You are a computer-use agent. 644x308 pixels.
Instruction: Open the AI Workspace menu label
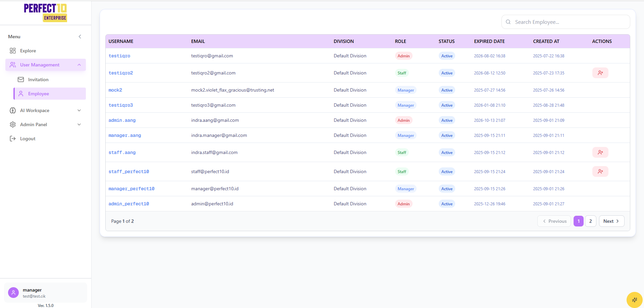(x=35, y=110)
